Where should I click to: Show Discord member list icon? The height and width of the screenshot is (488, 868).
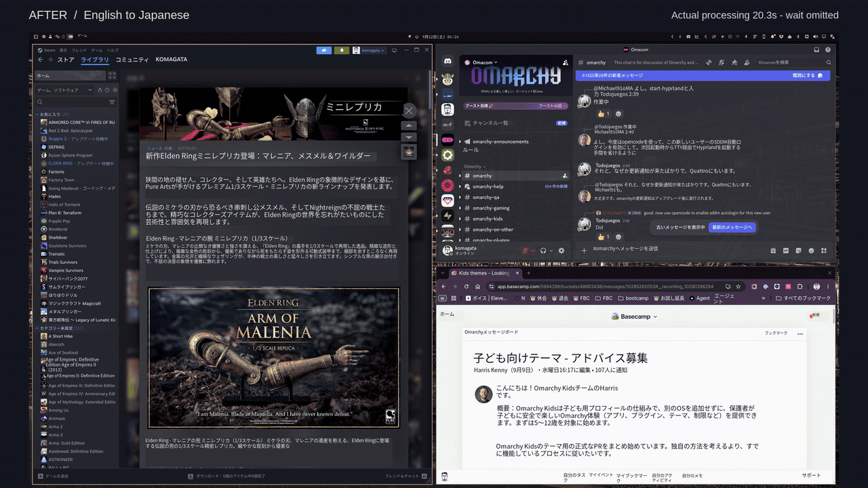746,62
